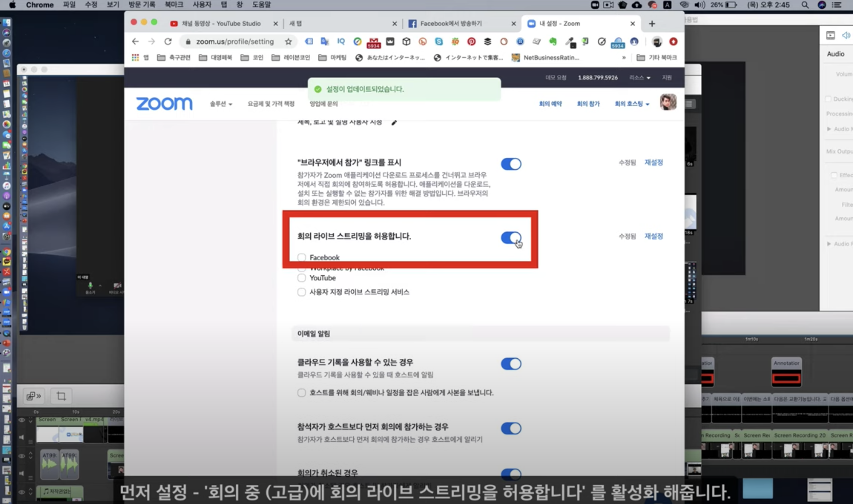Close the 내 설정 - Zoom tab
Screen dimensions: 853x504
[633, 24]
